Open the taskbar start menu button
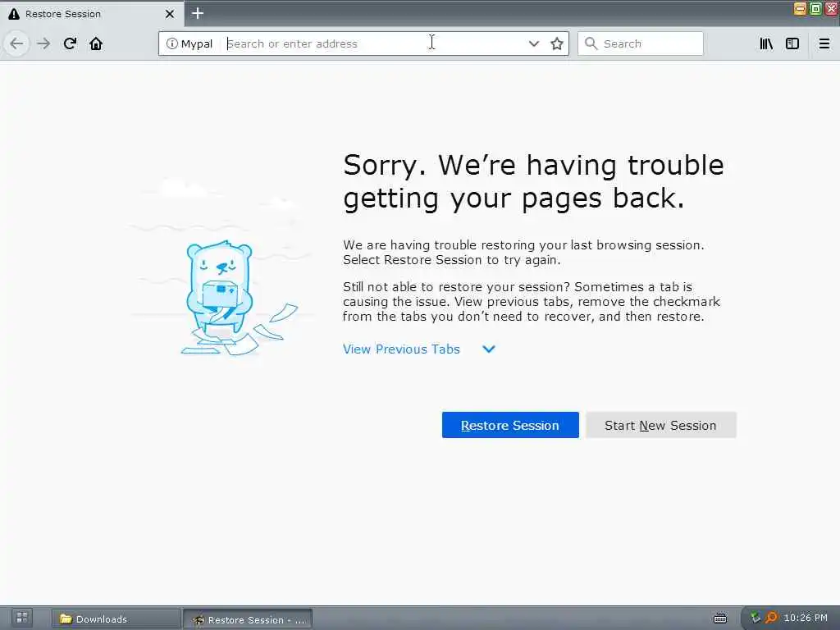This screenshot has width=840, height=630. pos(22,619)
